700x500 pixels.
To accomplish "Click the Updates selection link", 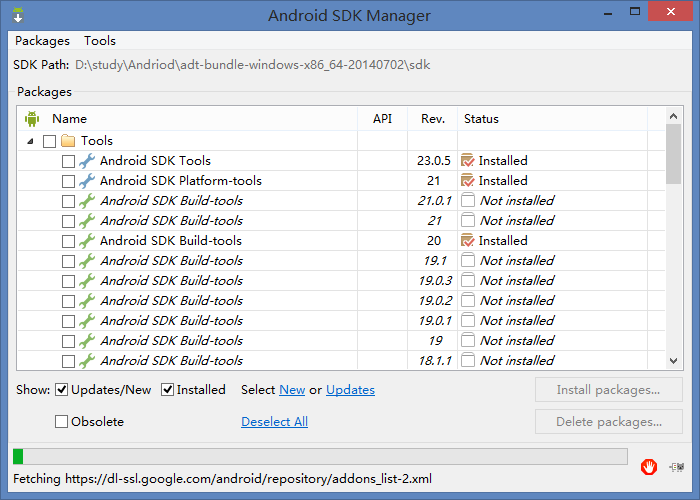I will coord(350,390).
